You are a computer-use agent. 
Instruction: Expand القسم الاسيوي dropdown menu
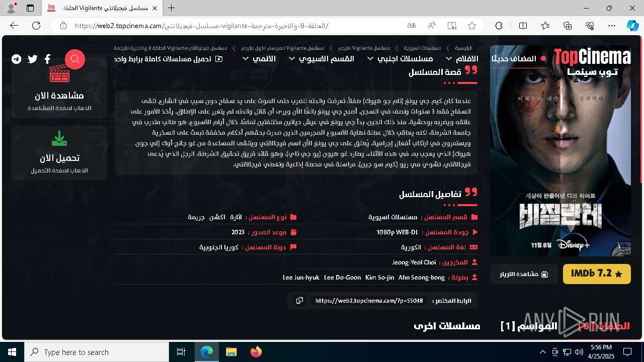(x=321, y=59)
